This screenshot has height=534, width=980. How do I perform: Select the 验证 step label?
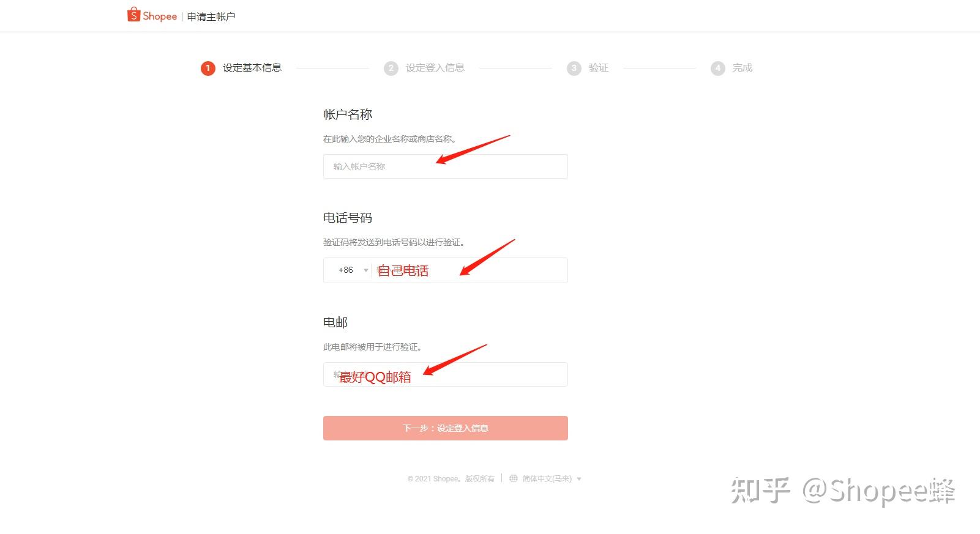pos(599,68)
